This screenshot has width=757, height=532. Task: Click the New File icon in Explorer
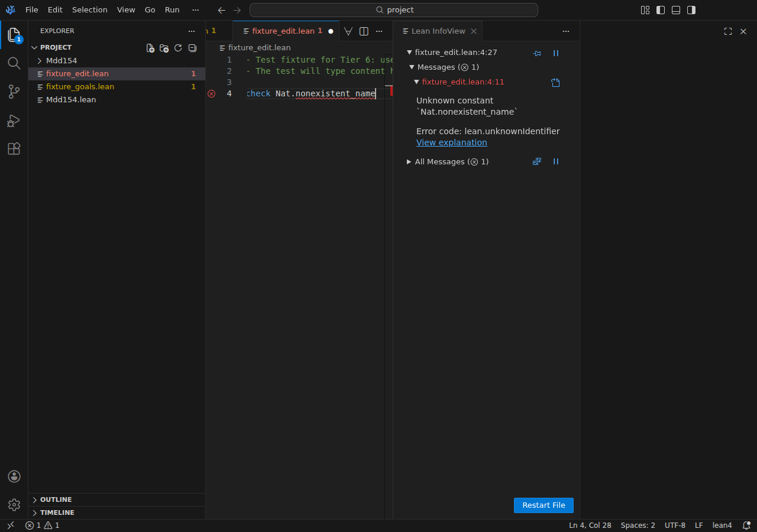coord(150,48)
